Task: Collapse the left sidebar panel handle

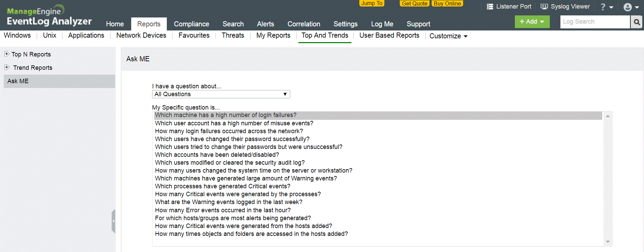Action: (113, 221)
